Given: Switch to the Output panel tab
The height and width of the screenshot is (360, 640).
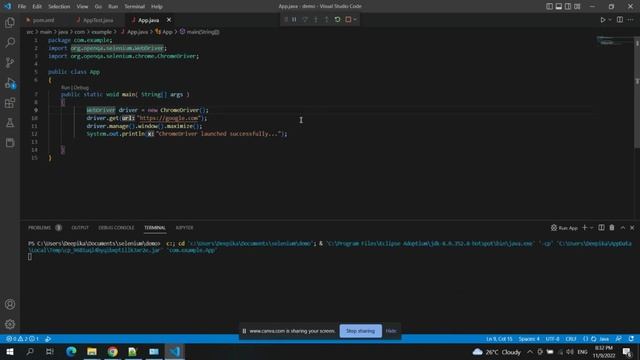Looking at the screenshot, I should point(80,228).
